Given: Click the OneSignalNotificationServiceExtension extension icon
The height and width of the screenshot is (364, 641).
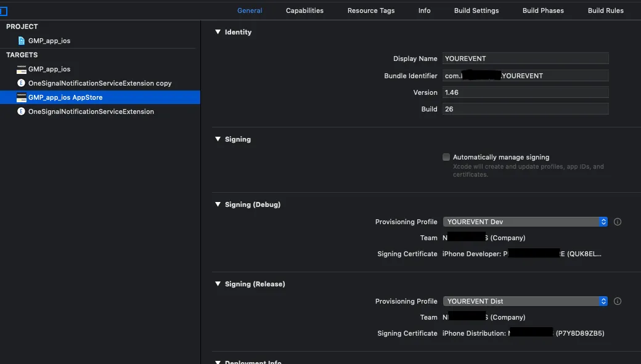Looking at the screenshot, I should click(x=21, y=111).
